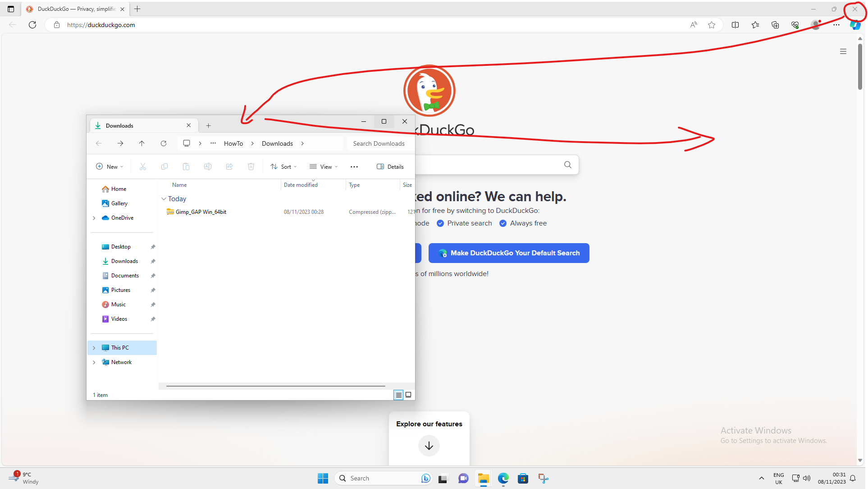
Task: Select the Cut icon in Explorer toolbar
Action: 143,166
